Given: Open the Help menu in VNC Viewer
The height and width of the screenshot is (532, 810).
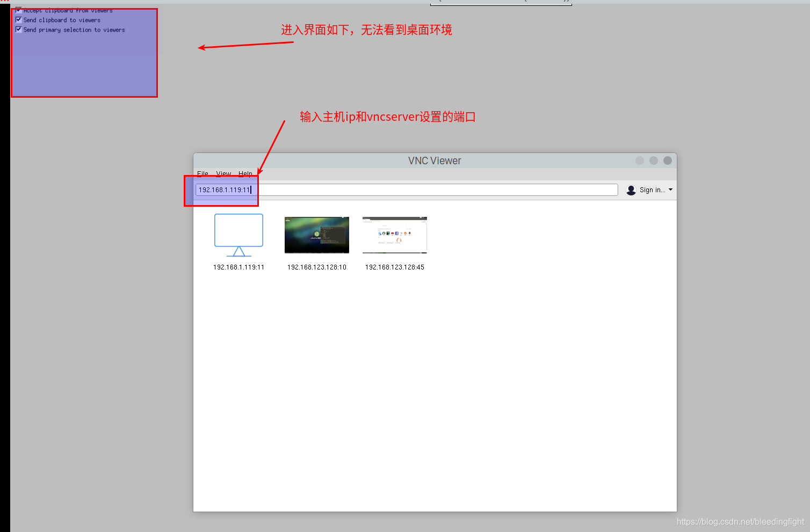Looking at the screenshot, I should click(x=245, y=173).
